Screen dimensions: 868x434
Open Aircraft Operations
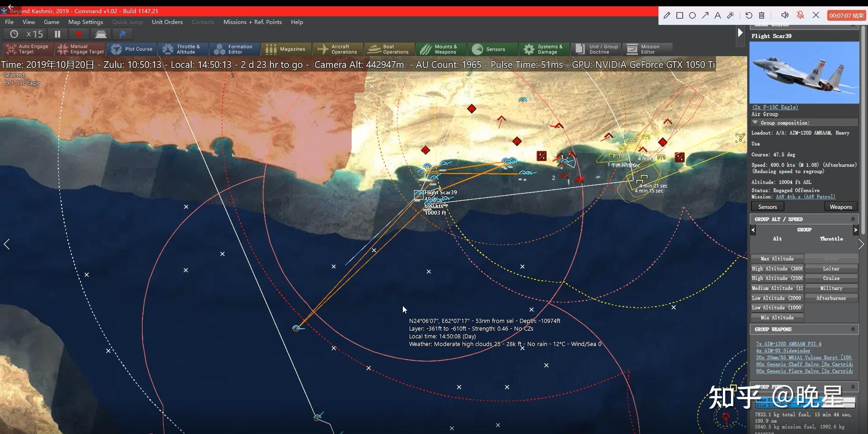click(x=338, y=49)
